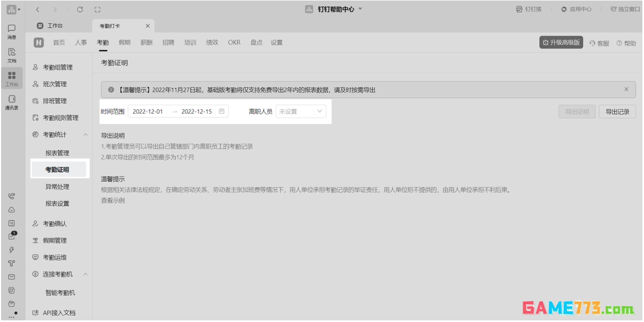Open the 查看示例 link
Viewport: 644px width, 322px height.
click(x=113, y=201)
